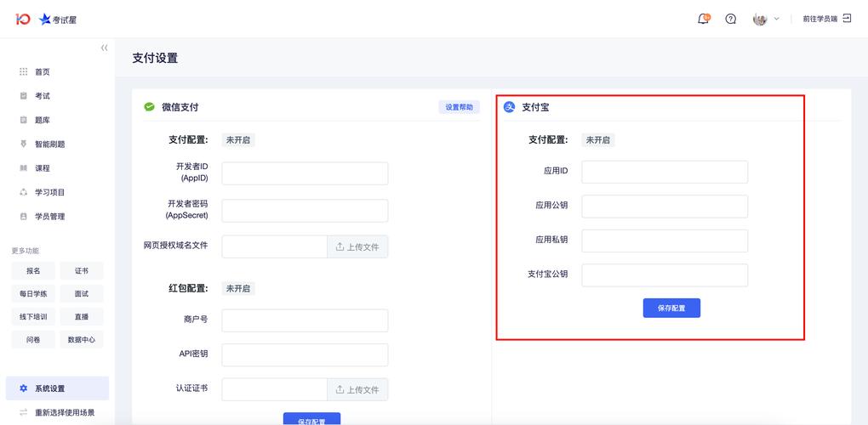Open the 面试 feature button
Image resolution: width=868 pixels, height=425 pixels.
click(82, 294)
